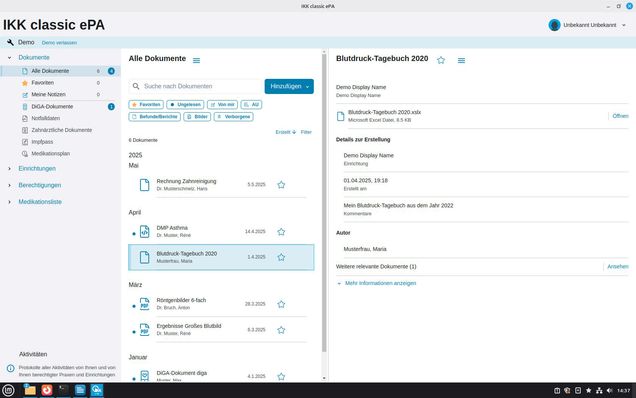Star the DiGA-Dokument diga row
Viewport: 636px width, 398px height.
click(281, 376)
